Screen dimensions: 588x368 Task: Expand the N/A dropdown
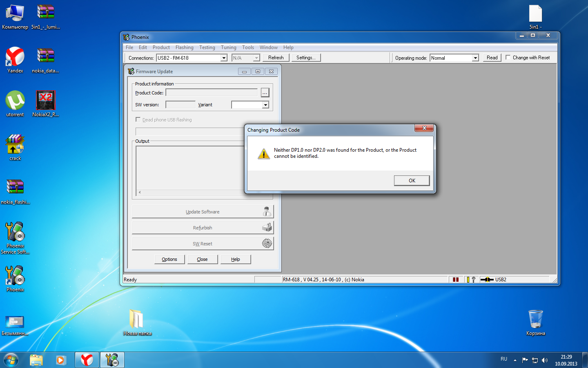point(256,58)
